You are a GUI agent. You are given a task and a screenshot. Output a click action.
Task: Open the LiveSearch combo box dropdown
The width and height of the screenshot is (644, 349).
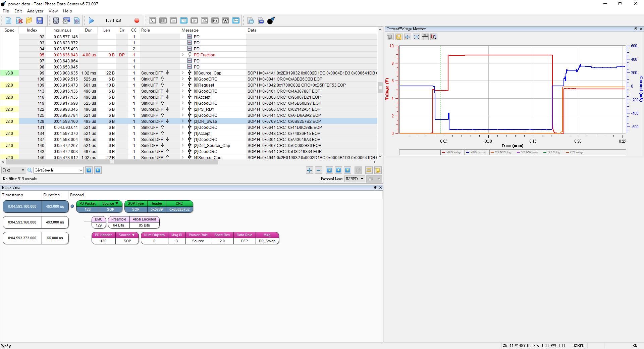[80, 170]
